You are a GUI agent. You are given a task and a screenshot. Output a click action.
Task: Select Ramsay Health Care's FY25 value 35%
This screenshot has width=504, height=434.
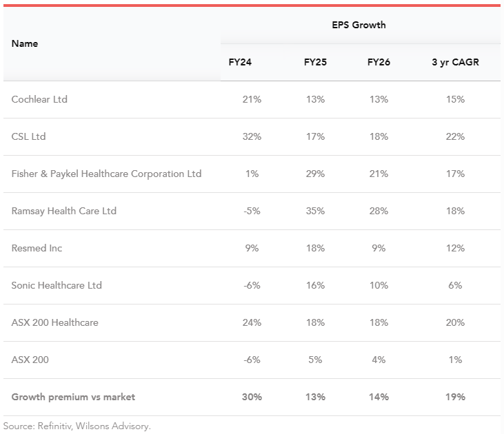coord(315,211)
